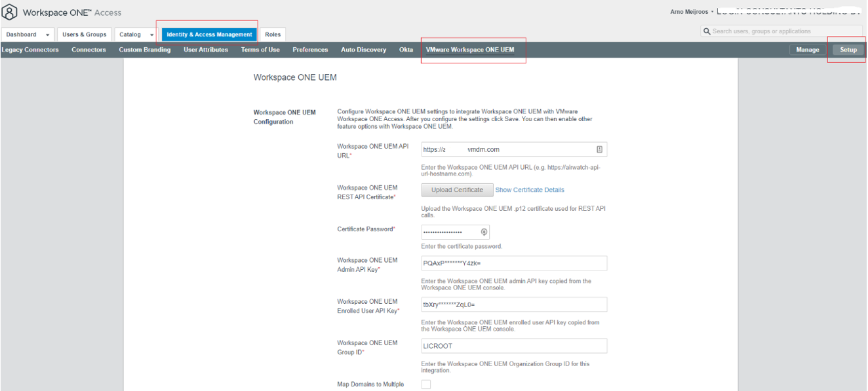Open the Roles tab
Viewport: 868px width, 391px height.
point(273,34)
